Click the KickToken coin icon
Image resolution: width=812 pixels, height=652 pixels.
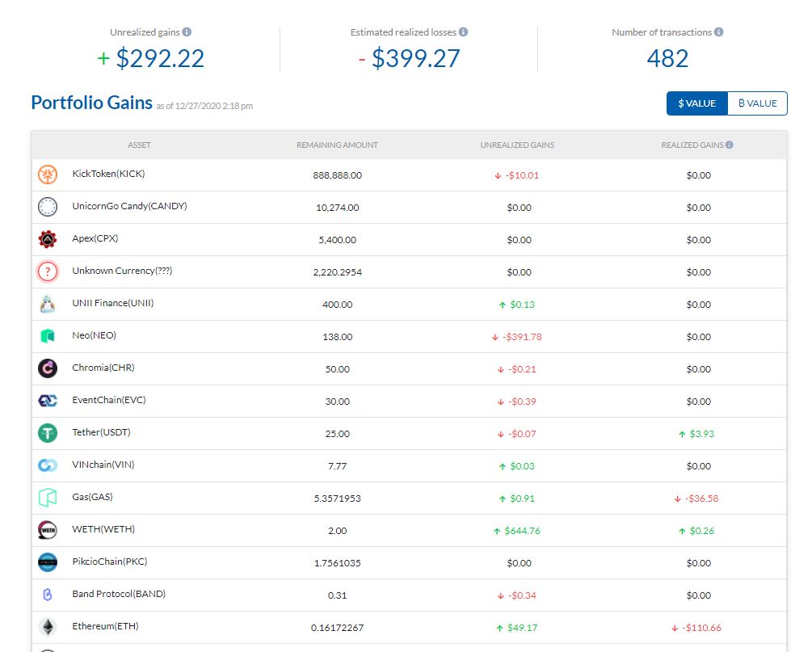pyautogui.click(x=48, y=175)
